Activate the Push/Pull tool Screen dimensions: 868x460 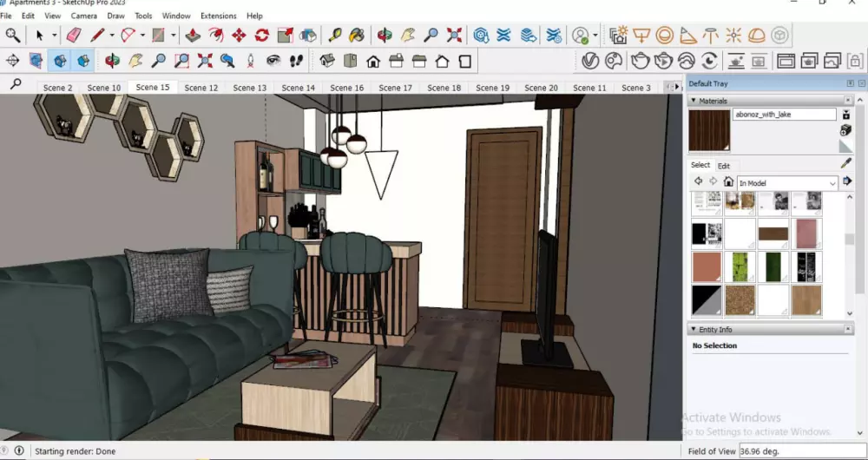coord(193,36)
